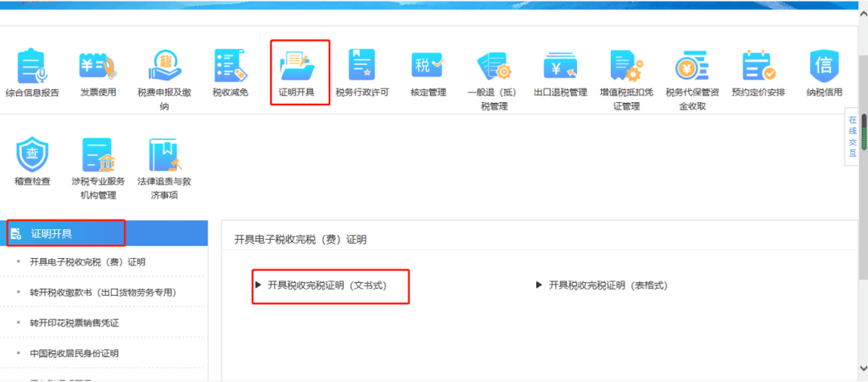Screen dimensions: 868x382
Task: Choose 转开印花税票销售凭证 in sidebar
Action: coord(74,322)
